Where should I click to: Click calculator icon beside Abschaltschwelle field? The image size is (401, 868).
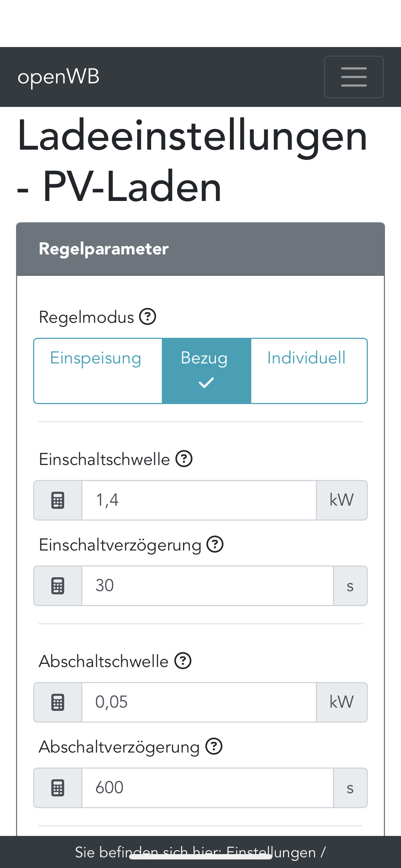click(x=58, y=702)
